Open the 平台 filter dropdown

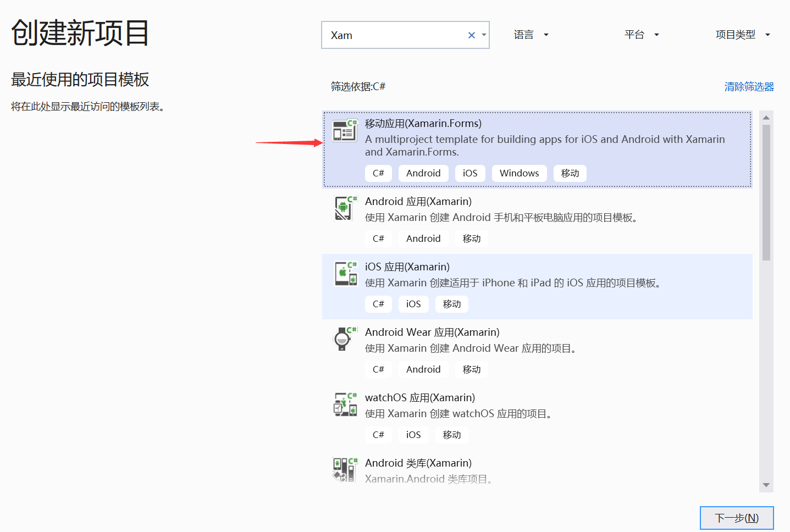pyautogui.click(x=642, y=35)
